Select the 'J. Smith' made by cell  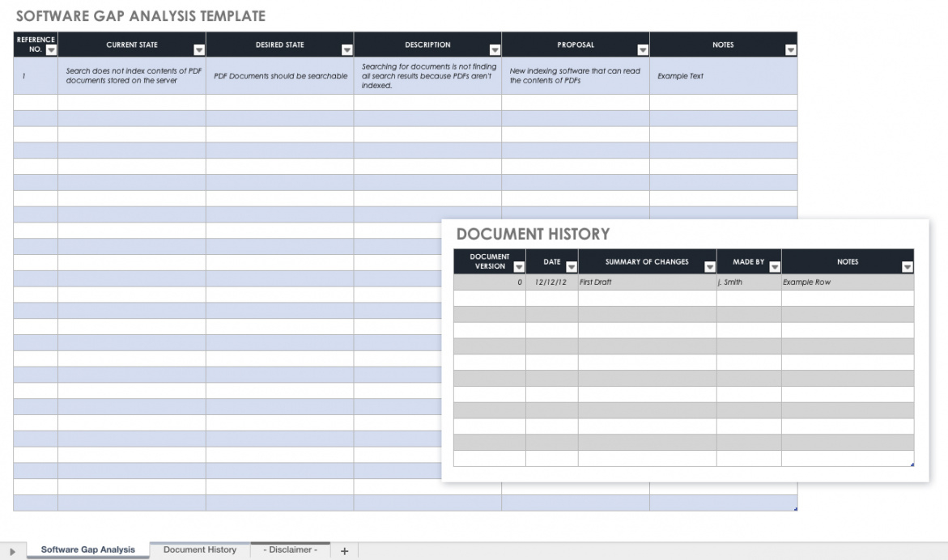(748, 282)
